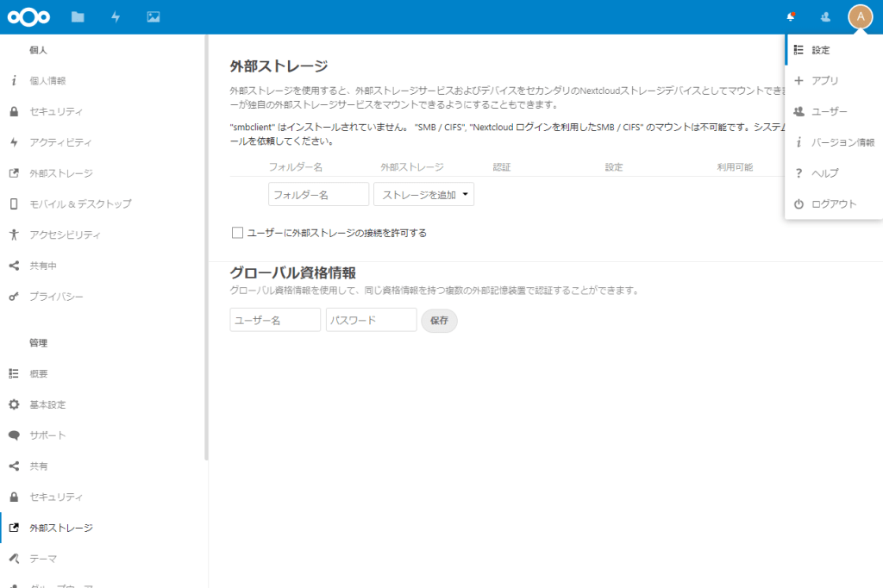Enable ユーザーに外部ストレージの接続を許可する checkbox
883x588 pixels.
tap(238, 233)
